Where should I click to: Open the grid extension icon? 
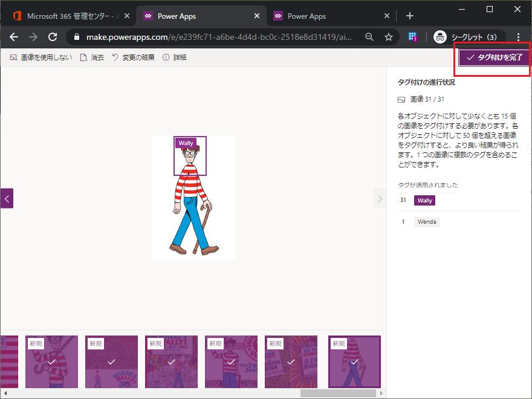[412, 37]
